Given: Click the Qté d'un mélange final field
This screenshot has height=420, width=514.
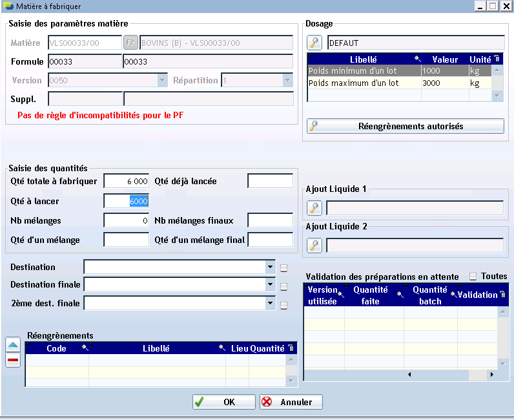Looking at the screenshot, I should click(271, 240).
